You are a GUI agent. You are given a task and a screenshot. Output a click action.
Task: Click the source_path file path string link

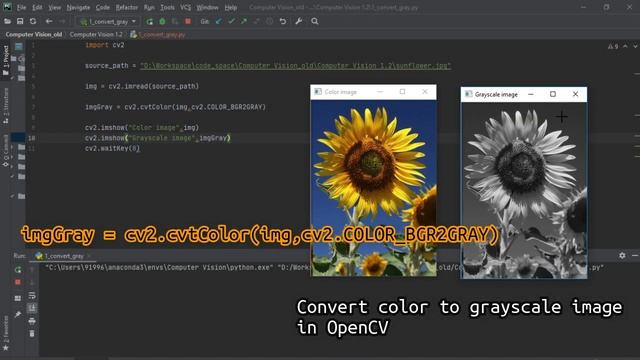click(296, 65)
